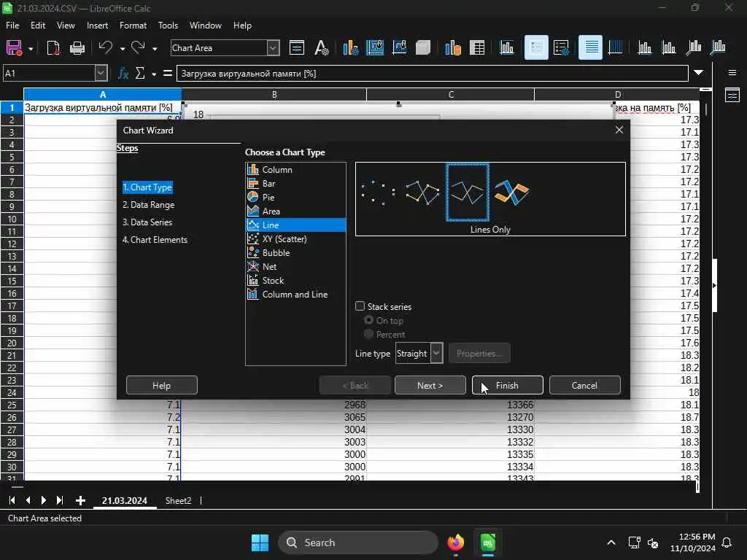Click the Chart Type icon in toolbar
Screen dimensions: 747x560
coord(351,48)
